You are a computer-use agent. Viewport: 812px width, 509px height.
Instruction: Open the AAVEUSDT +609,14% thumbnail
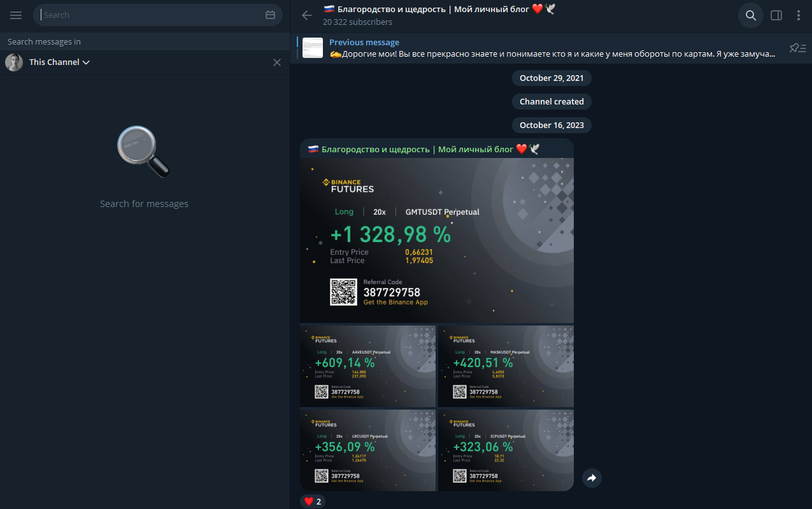point(367,366)
